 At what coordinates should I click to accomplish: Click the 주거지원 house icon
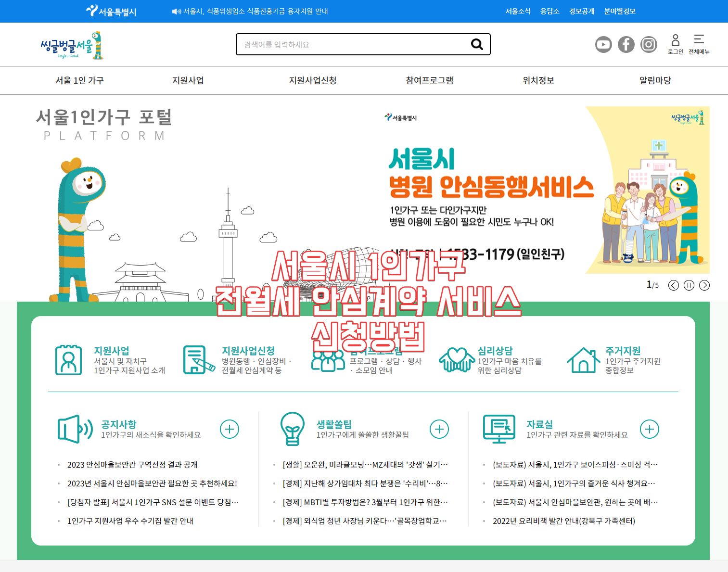tap(584, 360)
